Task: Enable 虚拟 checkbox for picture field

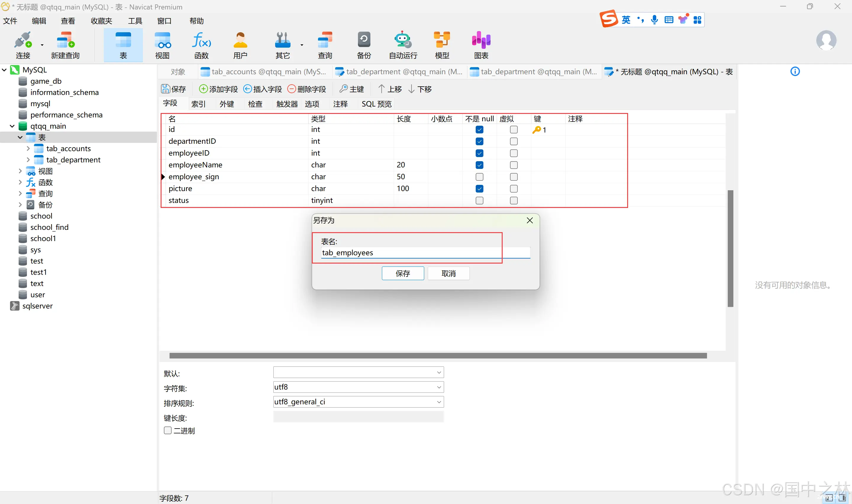Action: [x=514, y=188]
